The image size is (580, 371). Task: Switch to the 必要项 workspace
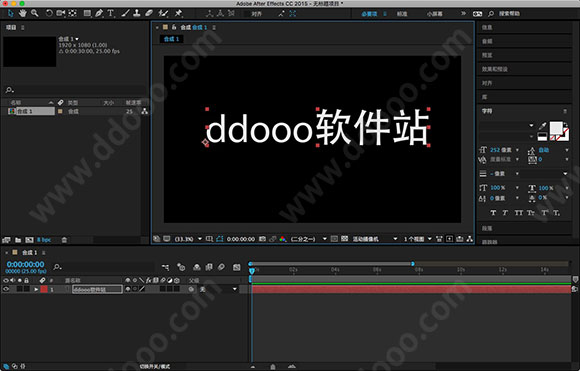click(369, 14)
